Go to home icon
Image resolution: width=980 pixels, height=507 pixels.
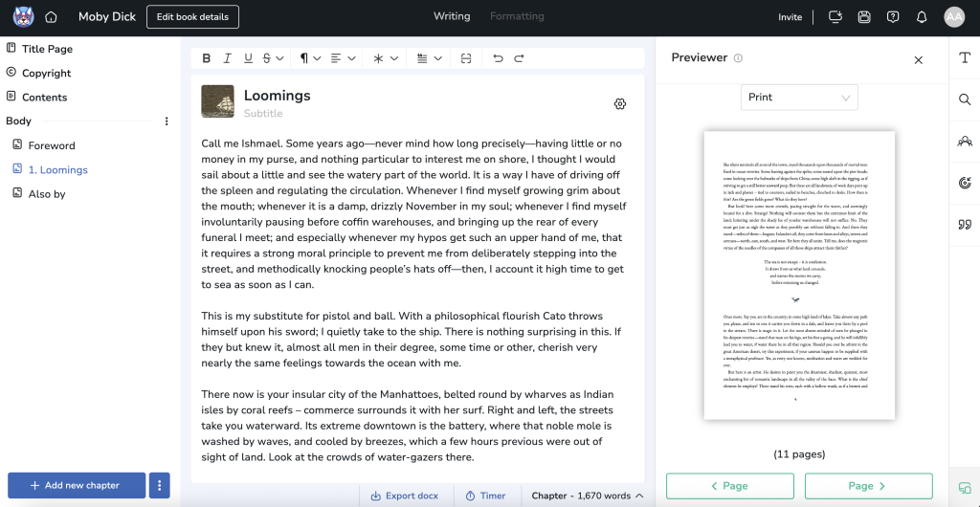51,17
